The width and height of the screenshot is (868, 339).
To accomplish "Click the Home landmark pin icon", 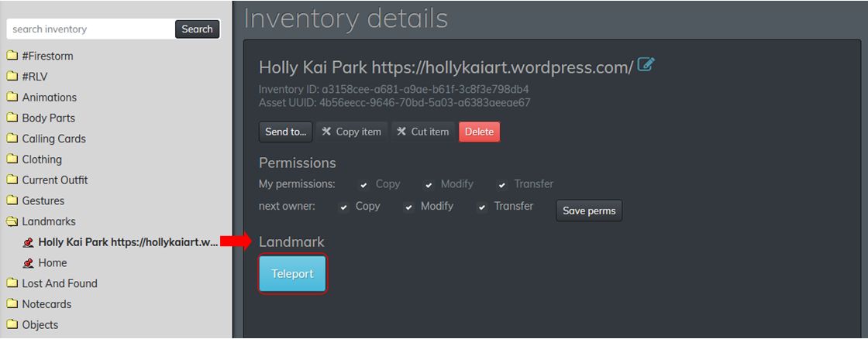I will [29, 263].
